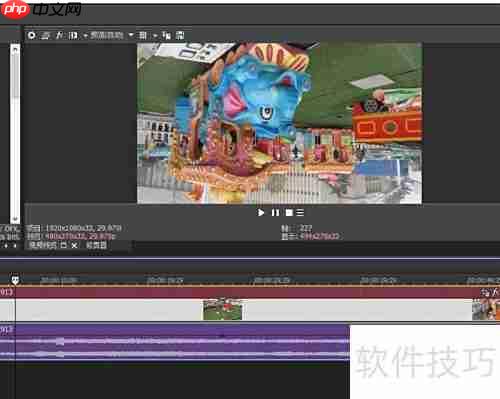Select the video clip thumbnail on timeline
Screen dimensions: 500x399
(x=222, y=310)
